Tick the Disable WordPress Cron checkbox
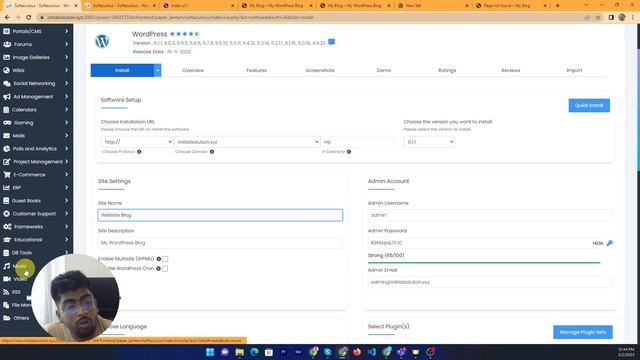Screen dimensions: 640x360 point(165,269)
